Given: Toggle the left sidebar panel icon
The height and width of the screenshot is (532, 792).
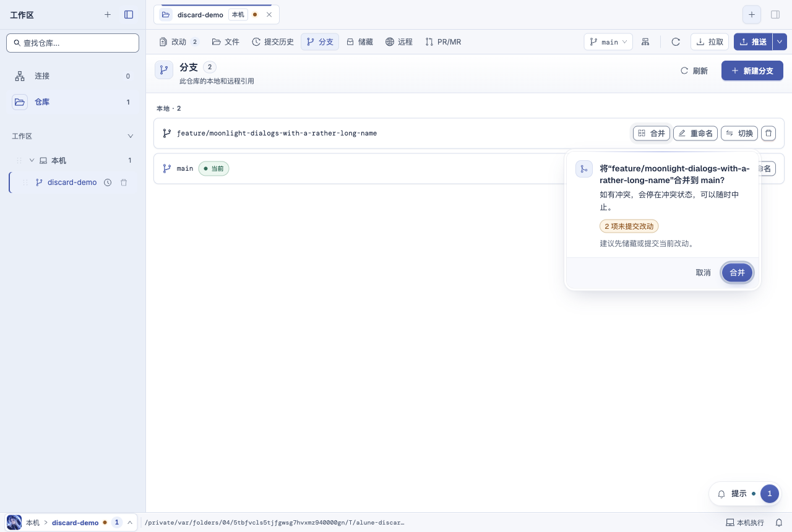Looking at the screenshot, I should (129, 14).
